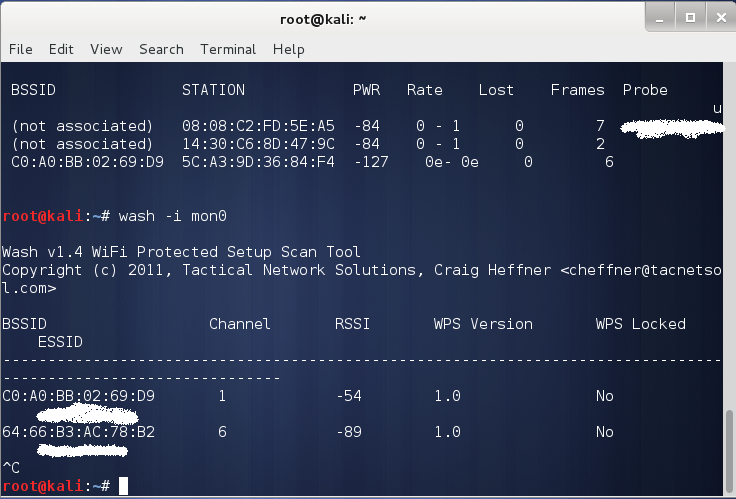The width and height of the screenshot is (736, 499).
Task: Maximize the terminal window
Action: 690,17
